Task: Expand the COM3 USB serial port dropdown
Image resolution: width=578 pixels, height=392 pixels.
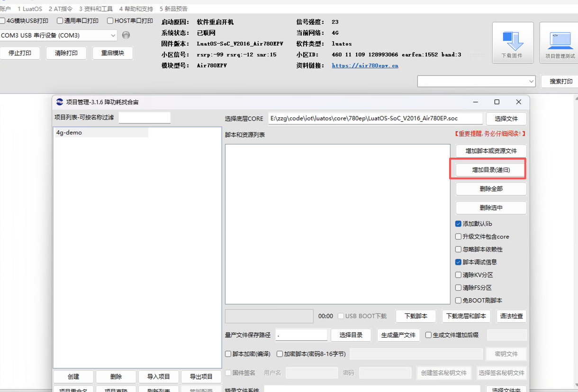Action: point(113,36)
